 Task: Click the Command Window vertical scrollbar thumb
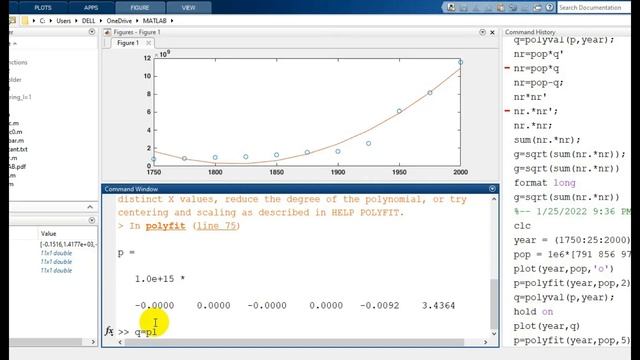(x=494, y=303)
